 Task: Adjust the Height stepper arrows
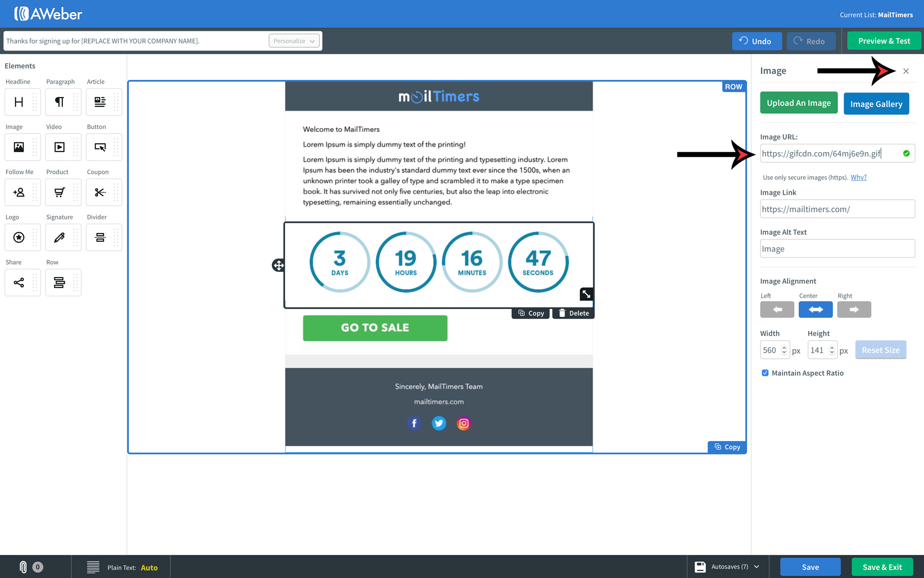(832, 350)
